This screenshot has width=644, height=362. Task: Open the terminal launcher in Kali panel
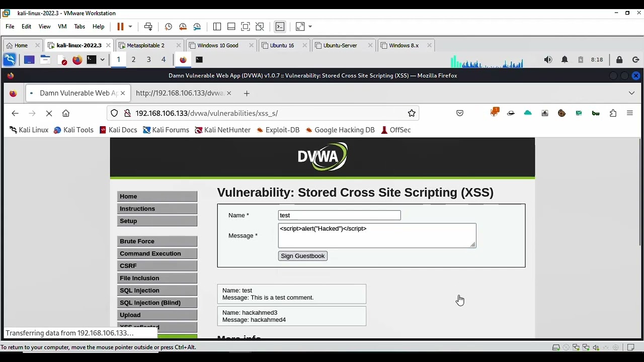(x=91, y=60)
